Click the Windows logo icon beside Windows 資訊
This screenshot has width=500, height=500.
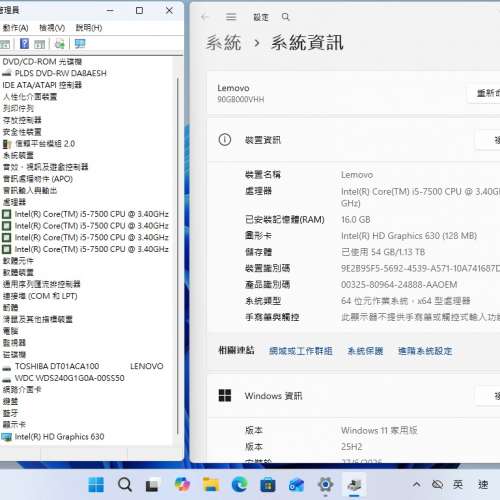(x=225, y=396)
